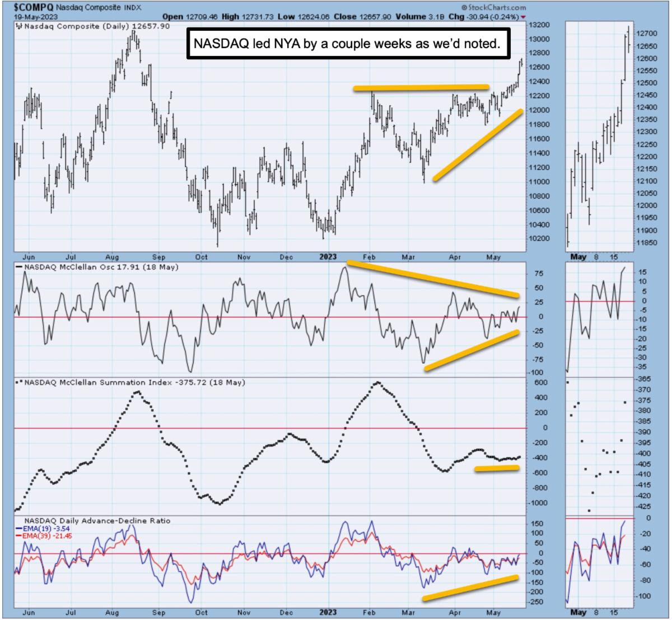Click the Dec label on the bottom time axis
Screen dimensions: 672x620
[286, 612]
